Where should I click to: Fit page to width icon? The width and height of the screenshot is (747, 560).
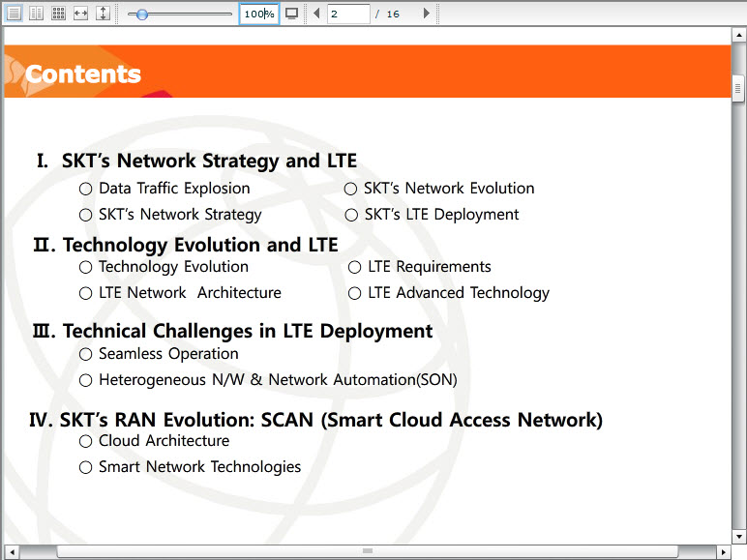[81, 13]
